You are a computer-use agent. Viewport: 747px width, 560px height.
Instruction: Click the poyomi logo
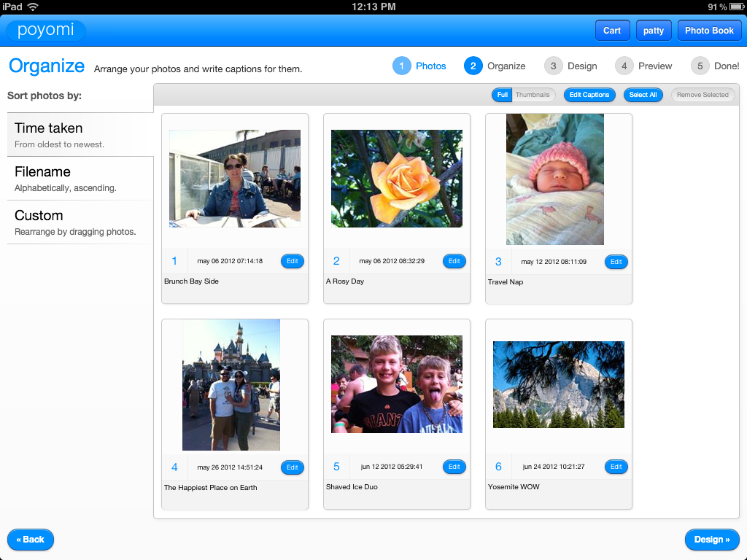(x=46, y=31)
